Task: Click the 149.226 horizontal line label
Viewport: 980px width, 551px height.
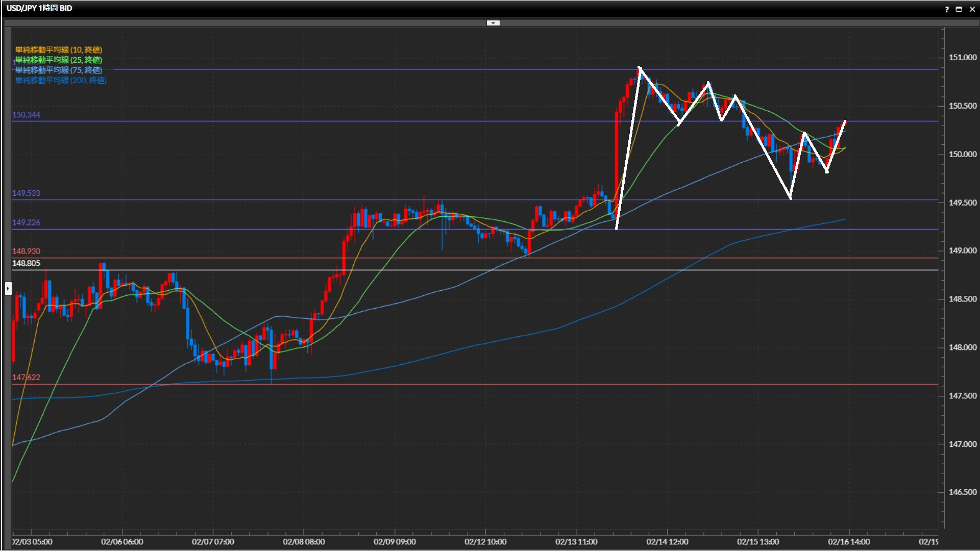Action: (26, 222)
